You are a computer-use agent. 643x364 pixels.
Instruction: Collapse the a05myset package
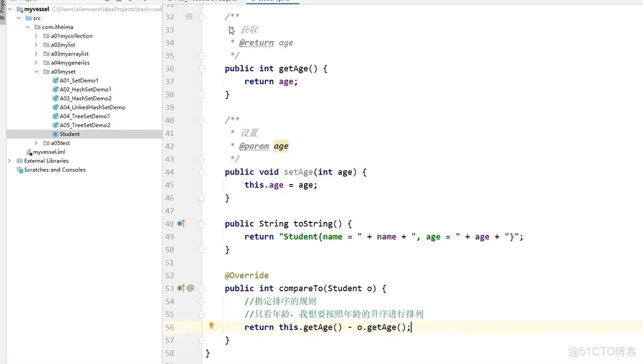tap(36, 72)
